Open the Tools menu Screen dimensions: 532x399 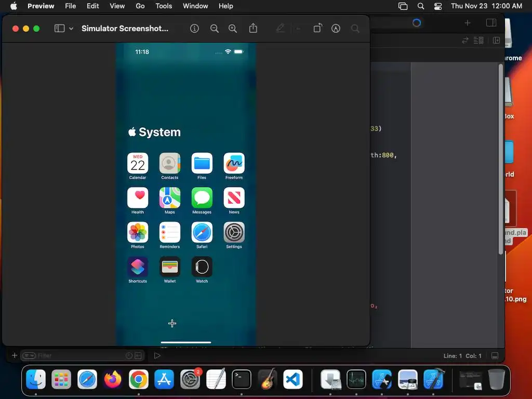[164, 6]
